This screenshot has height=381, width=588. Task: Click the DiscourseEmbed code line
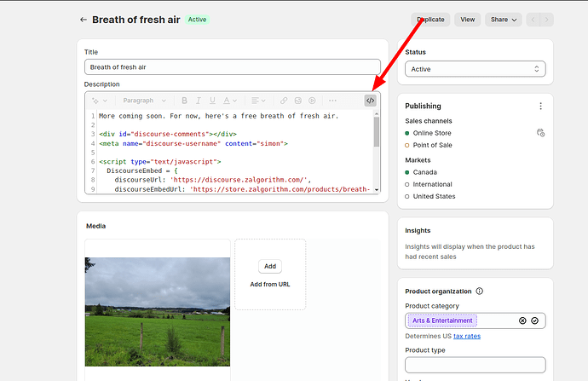(142, 170)
